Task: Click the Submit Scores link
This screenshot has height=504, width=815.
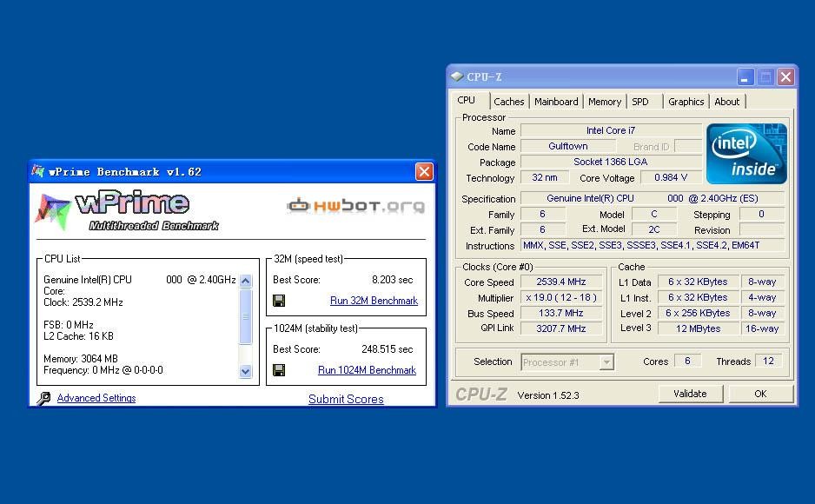Action: tap(346, 399)
